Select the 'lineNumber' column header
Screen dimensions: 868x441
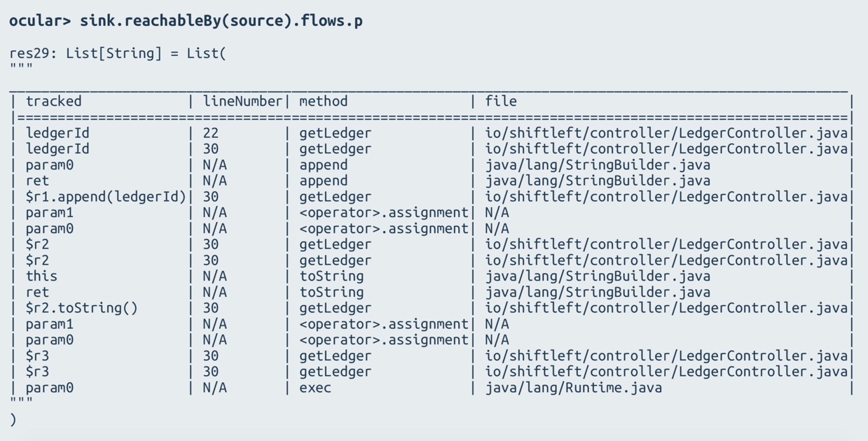(x=242, y=101)
